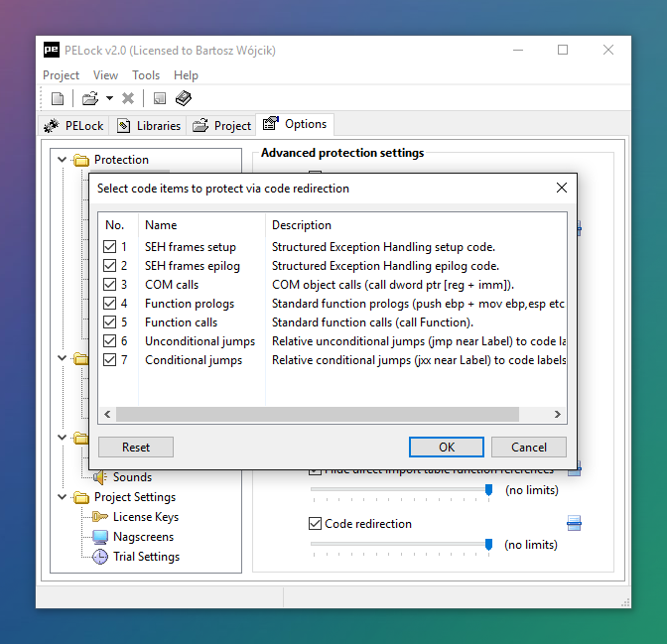The height and width of the screenshot is (644, 667).
Task: Click the horizontal scrollbar thumb in list
Action: (318, 415)
